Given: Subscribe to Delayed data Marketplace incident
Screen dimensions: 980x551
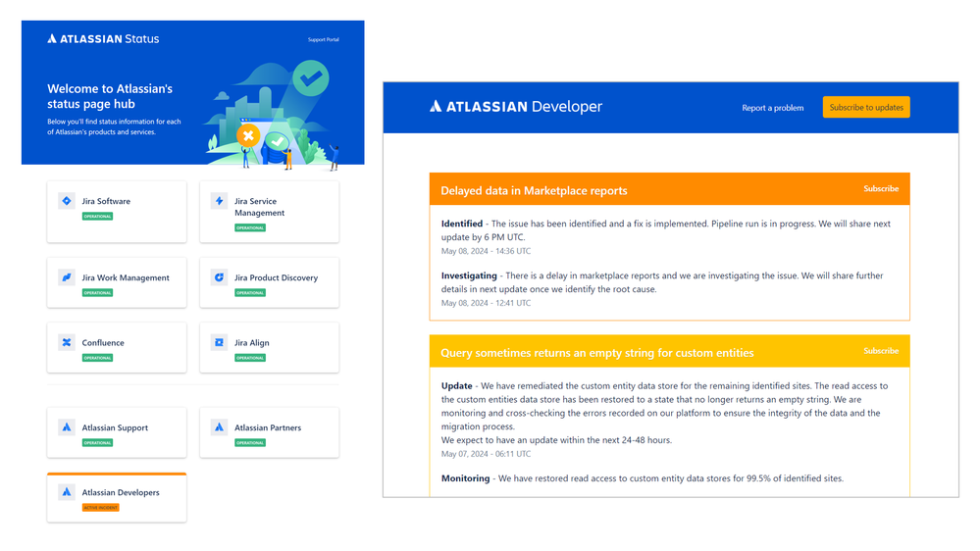Looking at the screenshot, I should [x=881, y=188].
